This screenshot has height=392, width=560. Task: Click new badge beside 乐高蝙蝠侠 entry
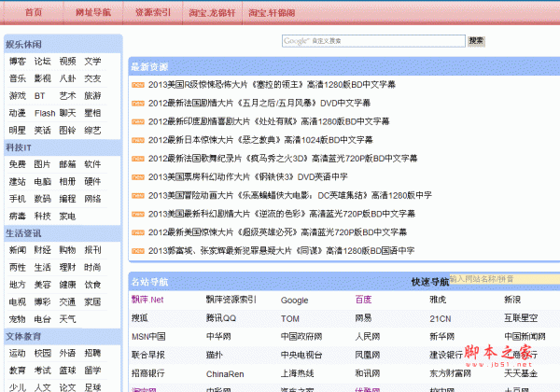coord(138,196)
